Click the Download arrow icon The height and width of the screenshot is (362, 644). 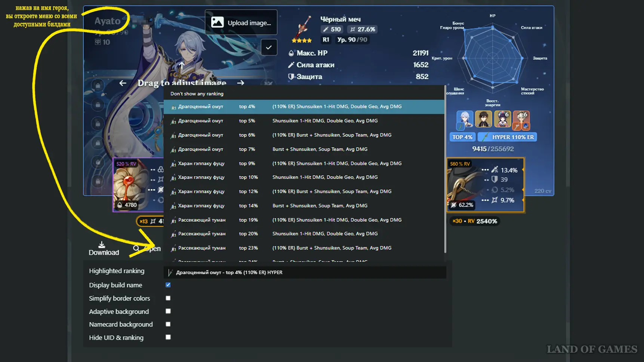[102, 245]
